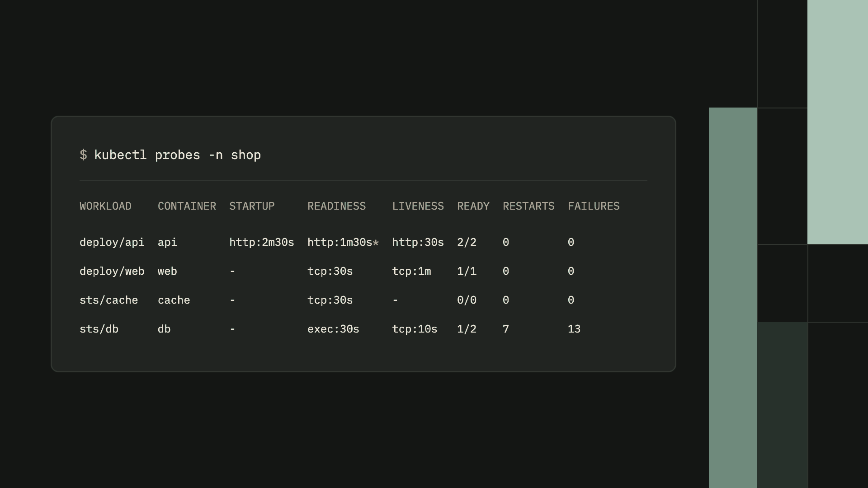Click the RESTARTS column header
The height and width of the screenshot is (488, 868).
click(x=528, y=206)
